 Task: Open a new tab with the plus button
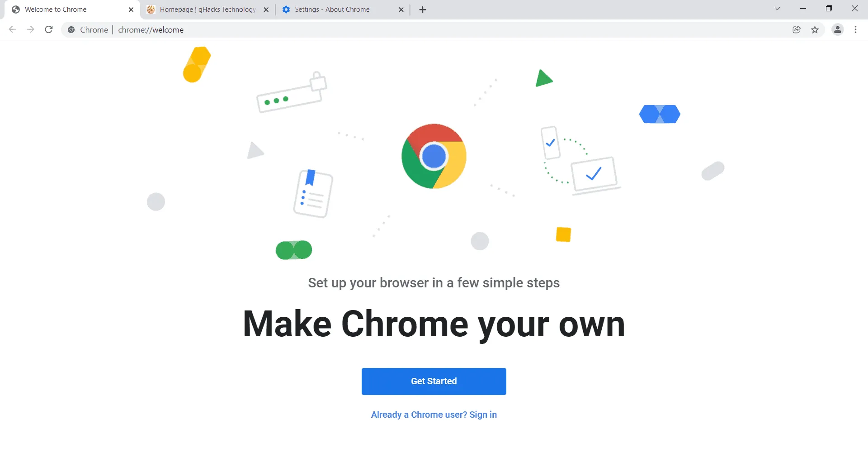click(x=423, y=10)
